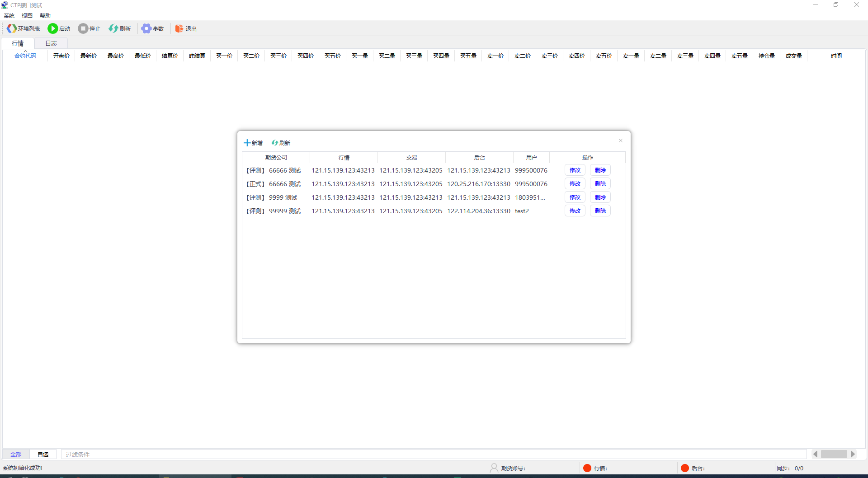
Task: Click the 成交量 column header
Action: [x=794, y=56]
